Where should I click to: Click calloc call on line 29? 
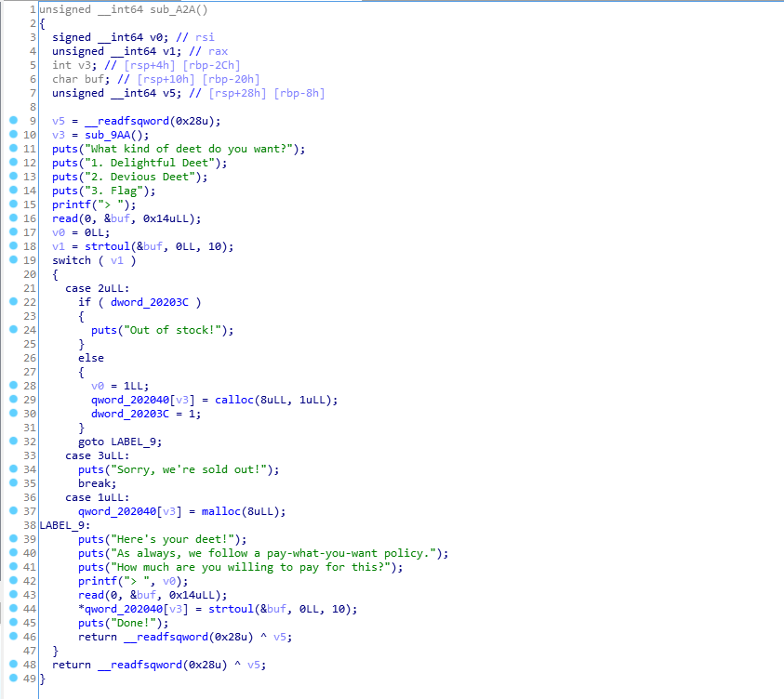point(234,400)
